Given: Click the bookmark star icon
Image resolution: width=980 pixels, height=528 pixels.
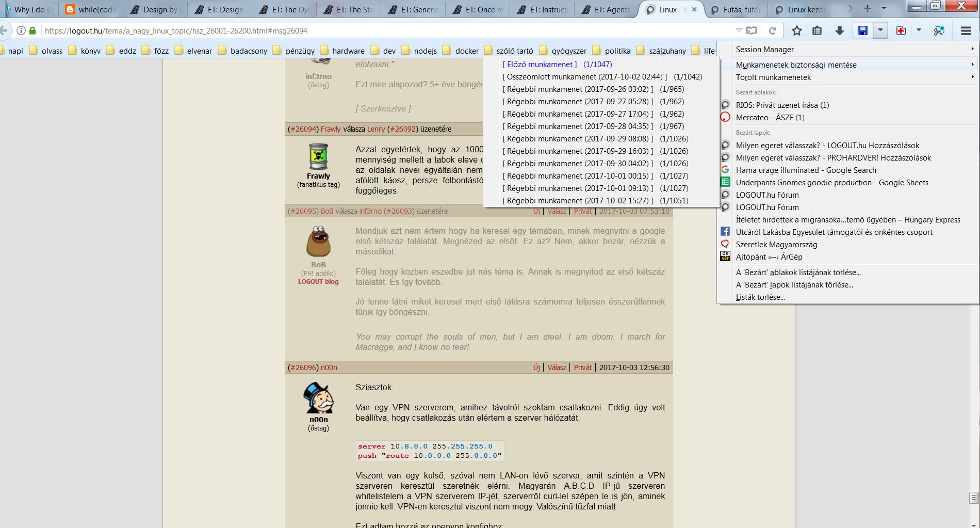Looking at the screenshot, I should 796,31.
